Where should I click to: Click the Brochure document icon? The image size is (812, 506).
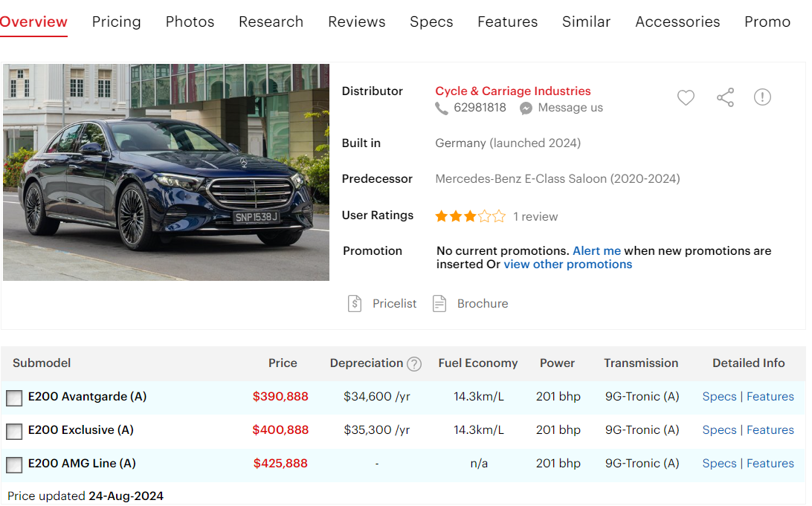[x=439, y=304]
